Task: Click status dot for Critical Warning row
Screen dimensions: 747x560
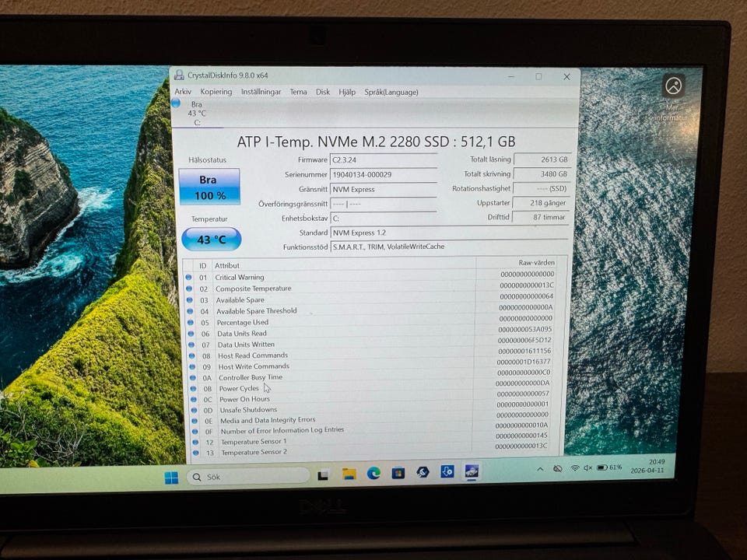Action: coord(188,277)
